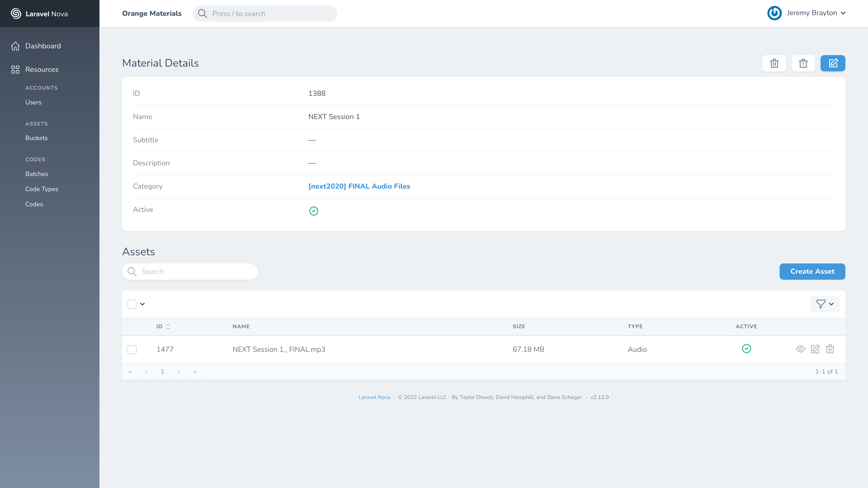Click the first trash/delete icon in Material Details header
The width and height of the screenshot is (868, 488).
(x=774, y=63)
